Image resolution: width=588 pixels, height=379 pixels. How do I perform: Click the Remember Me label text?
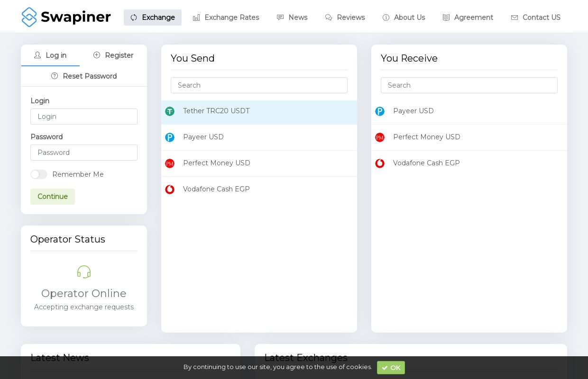(78, 174)
